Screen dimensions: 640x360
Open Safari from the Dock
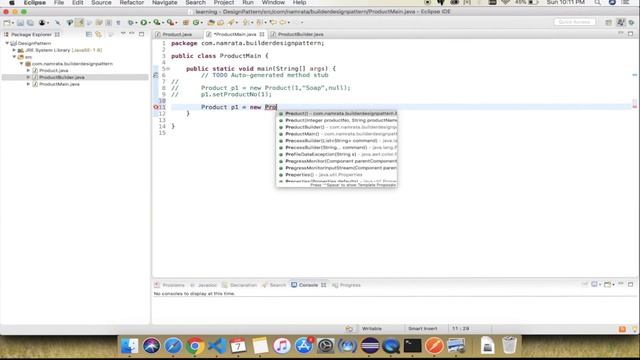173,346
